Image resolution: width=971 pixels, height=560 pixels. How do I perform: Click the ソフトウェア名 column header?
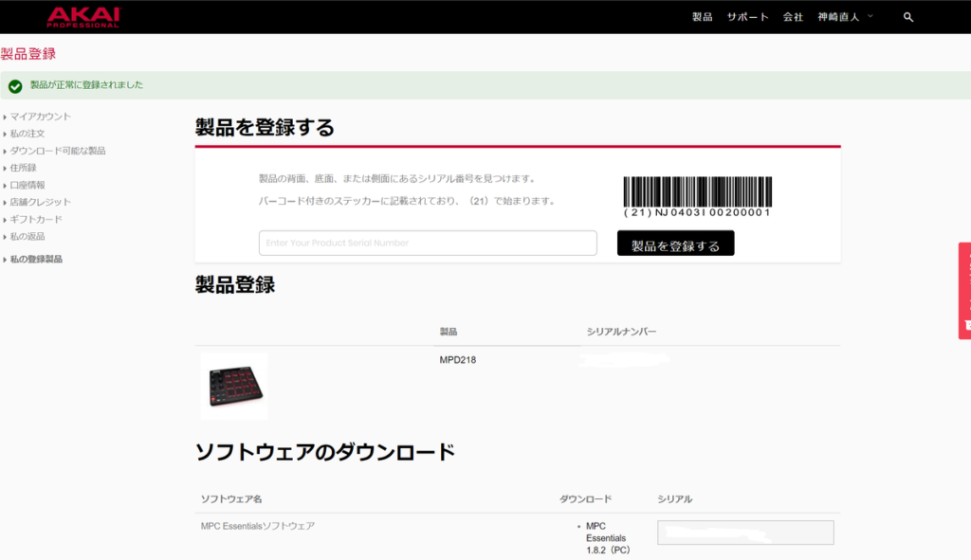coord(231,498)
